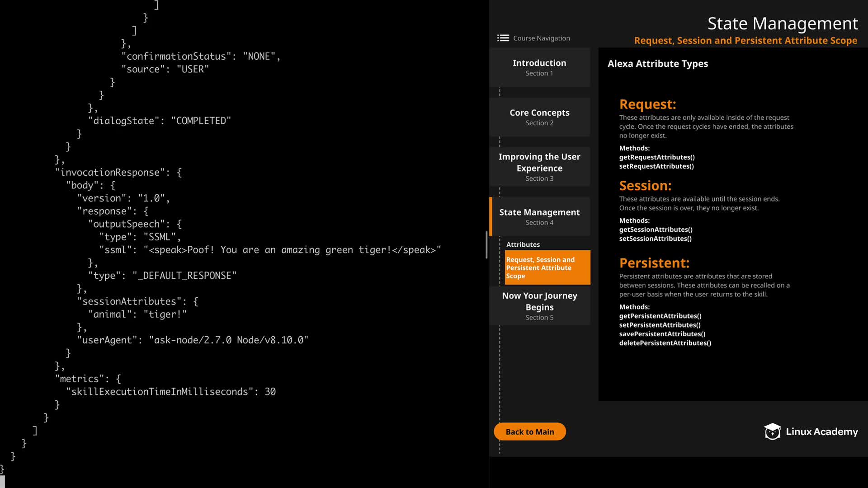Click the getPersistentAttributes() method text
Image resolution: width=868 pixels, height=488 pixels.
660,316
